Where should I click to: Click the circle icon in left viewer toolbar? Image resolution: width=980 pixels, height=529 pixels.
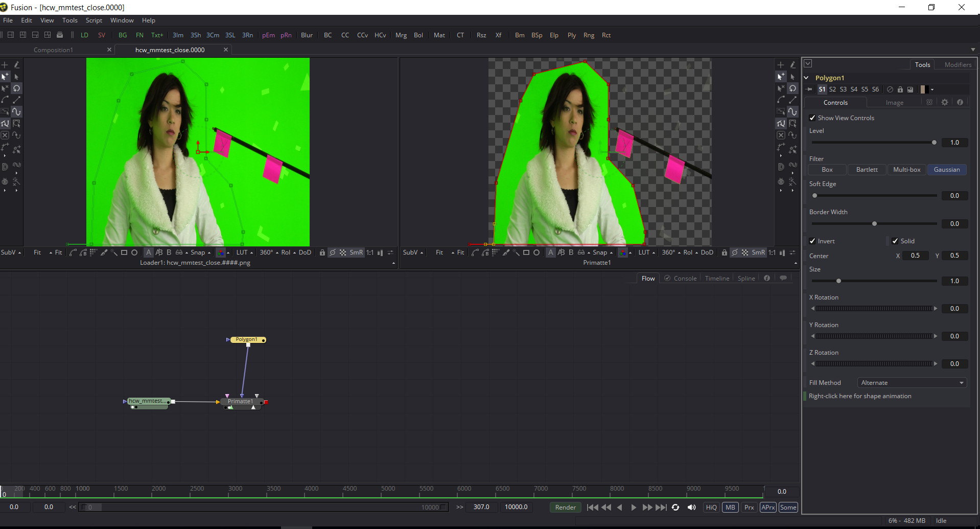coord(134,252)
